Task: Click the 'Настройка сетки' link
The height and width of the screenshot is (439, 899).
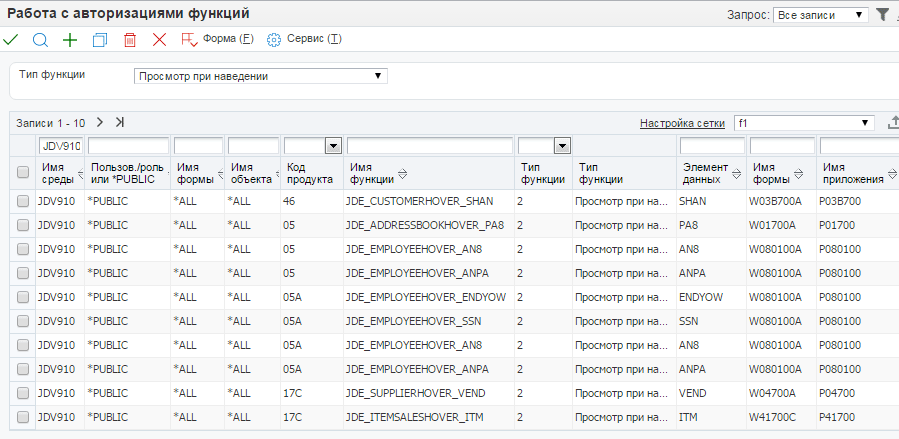Action: click(682, 123)
